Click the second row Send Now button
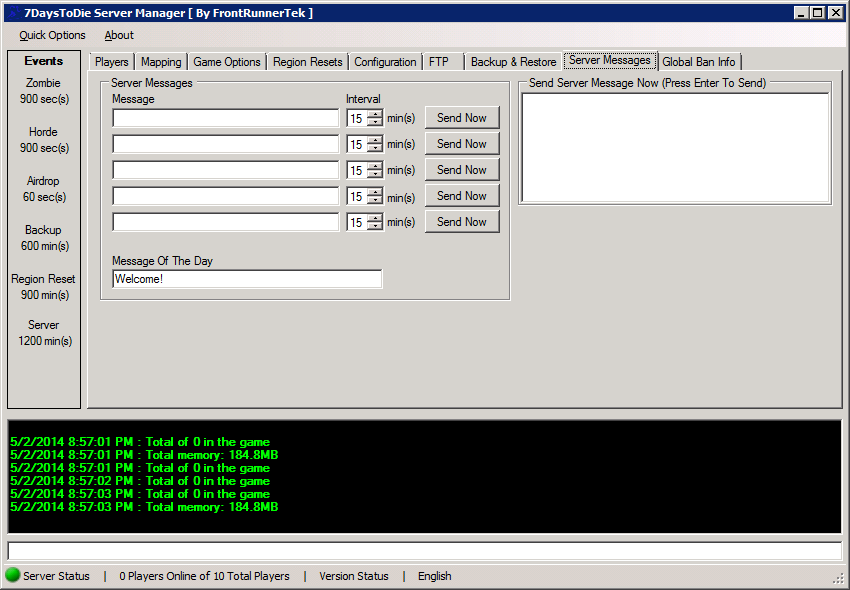The width and height of the screenshot is (850, 590). 462,144
